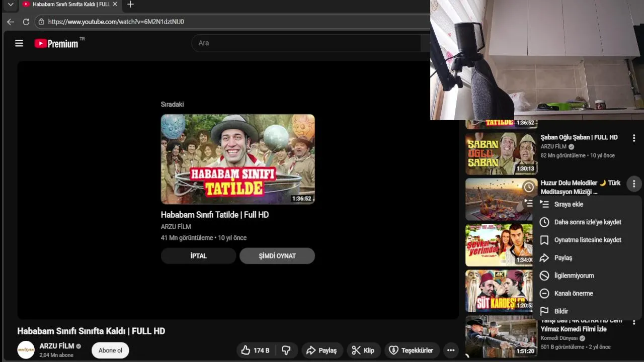Choose Bildir report menu item
The height and width of the screenshot is (362, 644).
coord(587,311)
